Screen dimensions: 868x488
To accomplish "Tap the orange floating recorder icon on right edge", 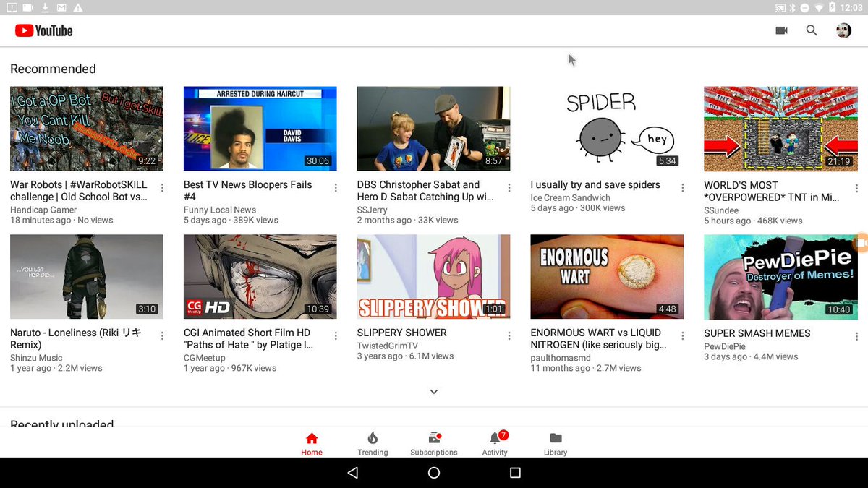I will [861, 243].
